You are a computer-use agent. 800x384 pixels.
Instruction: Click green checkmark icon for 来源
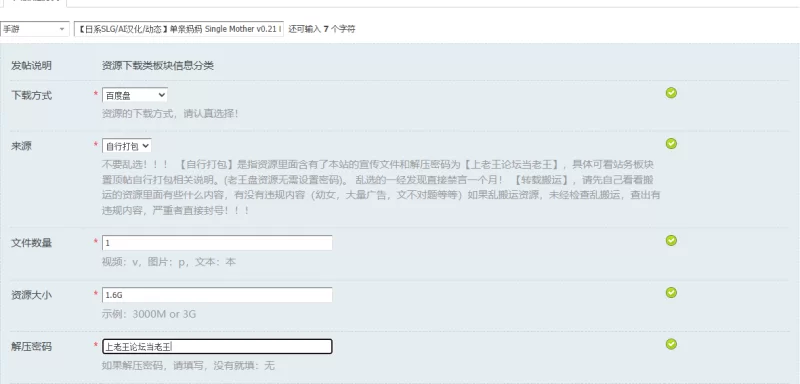671,144
